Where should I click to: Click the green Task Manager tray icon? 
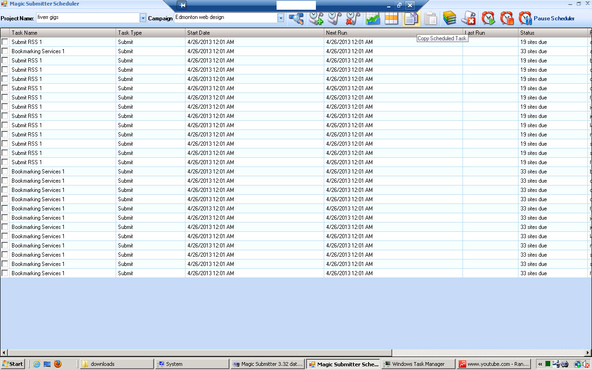[x=548, y=364]
